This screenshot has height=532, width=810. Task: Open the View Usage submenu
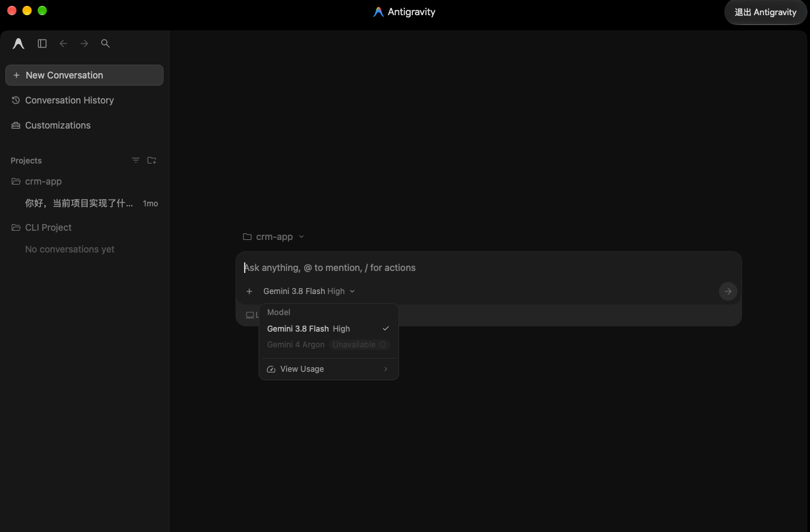328,369
